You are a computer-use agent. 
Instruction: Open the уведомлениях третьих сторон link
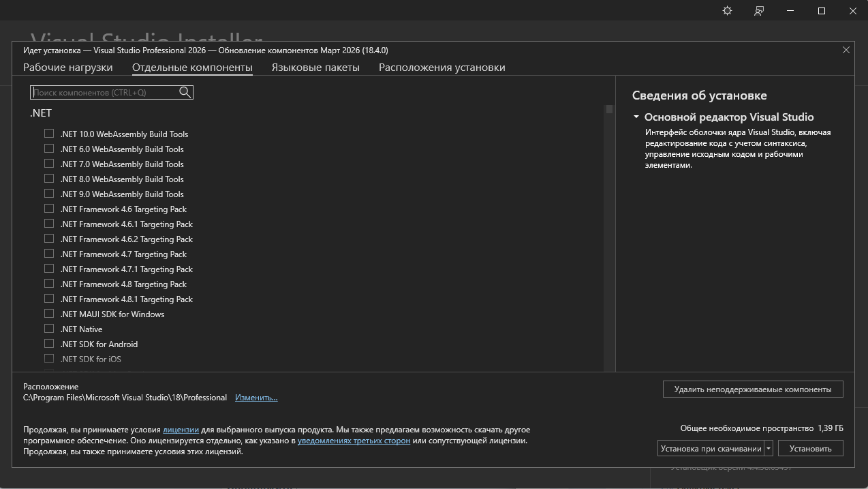point(354,441)
